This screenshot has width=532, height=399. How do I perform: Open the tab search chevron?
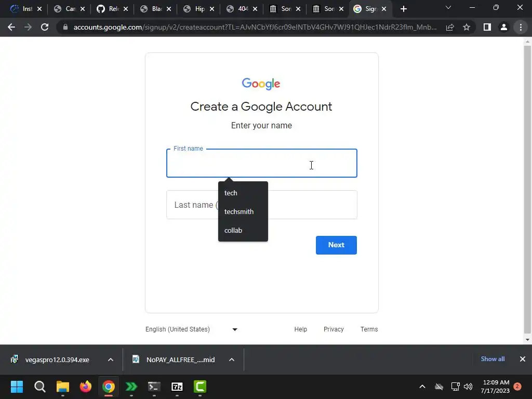[448, 7]
